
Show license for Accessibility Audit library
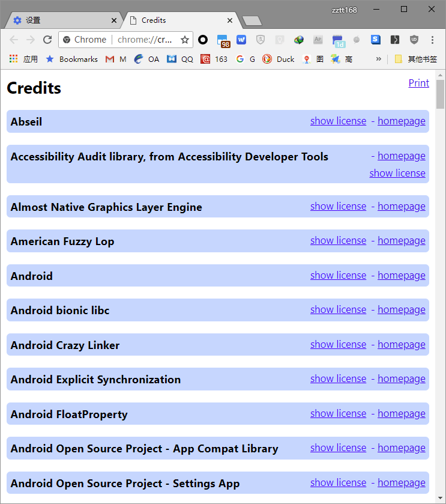[397, 173]
